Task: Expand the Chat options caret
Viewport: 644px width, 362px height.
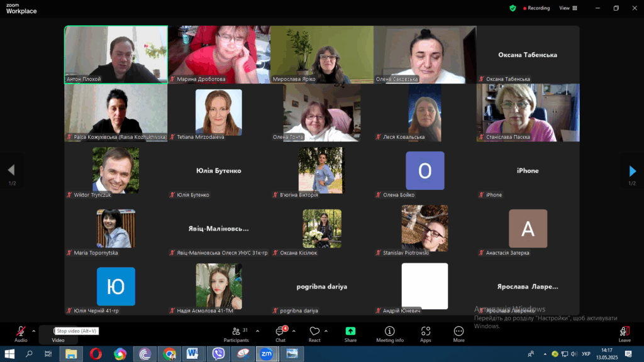Action: [x=292, y=331]
